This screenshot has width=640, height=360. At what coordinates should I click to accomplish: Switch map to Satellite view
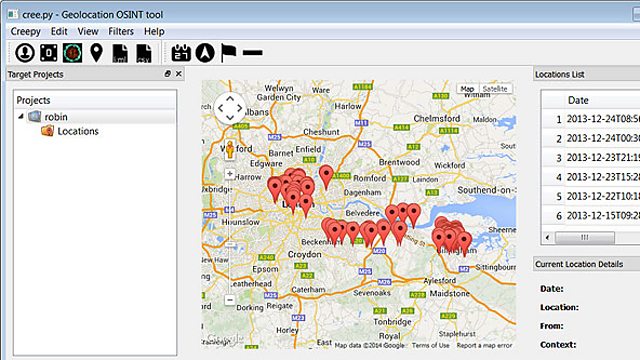[495, 89]
